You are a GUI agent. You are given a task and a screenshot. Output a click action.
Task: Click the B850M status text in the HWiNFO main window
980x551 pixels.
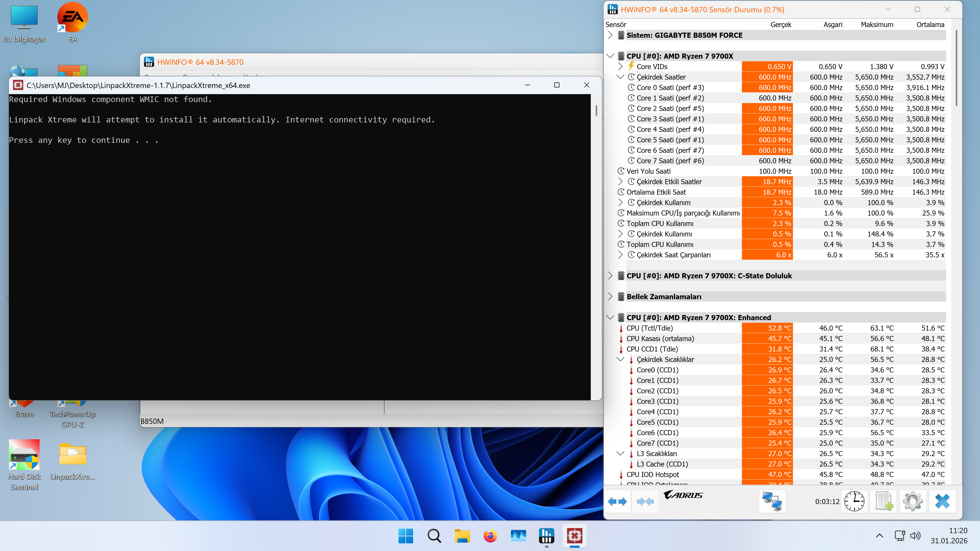pos(152,421)
